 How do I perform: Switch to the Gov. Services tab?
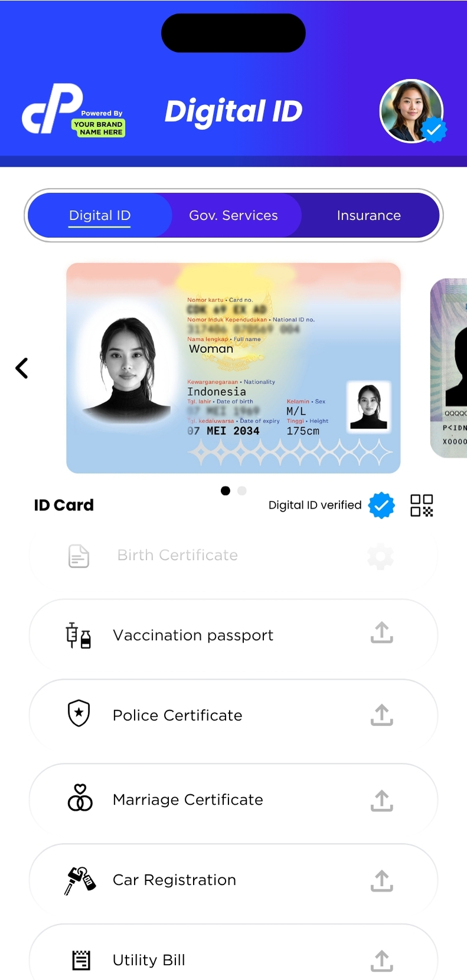(233, 215)
